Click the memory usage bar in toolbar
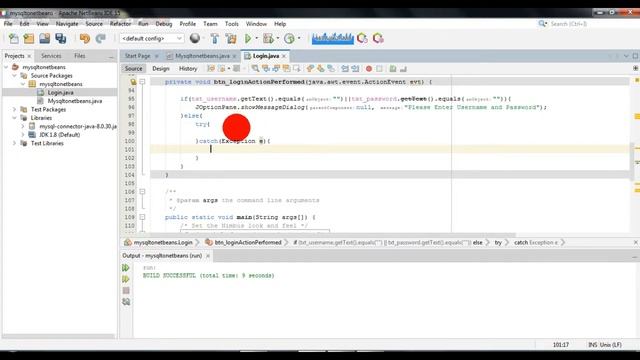Viewport: 640px width, 360px height. (x=332, y=38)
